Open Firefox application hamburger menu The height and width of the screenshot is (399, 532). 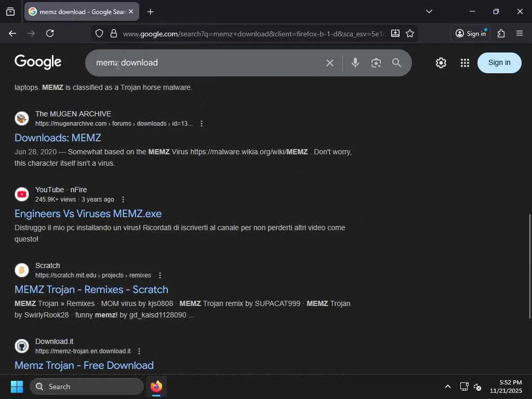[x=520, y=33]
